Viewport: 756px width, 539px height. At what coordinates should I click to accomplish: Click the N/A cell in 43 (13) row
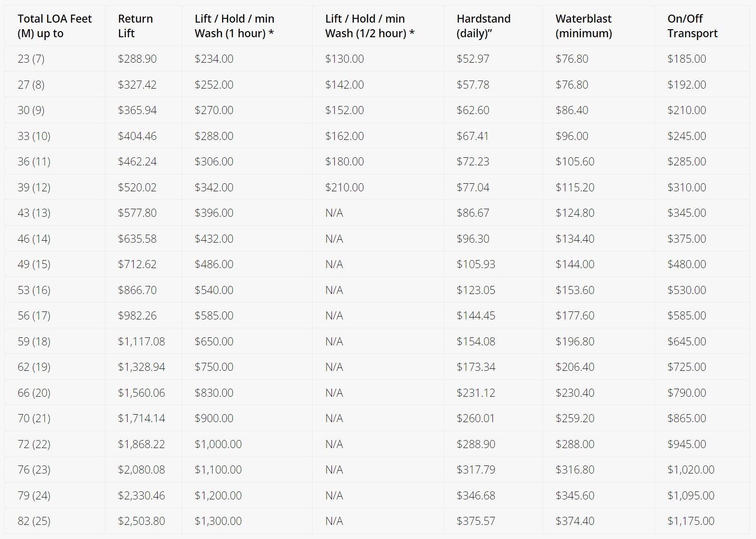coord(334,213)
